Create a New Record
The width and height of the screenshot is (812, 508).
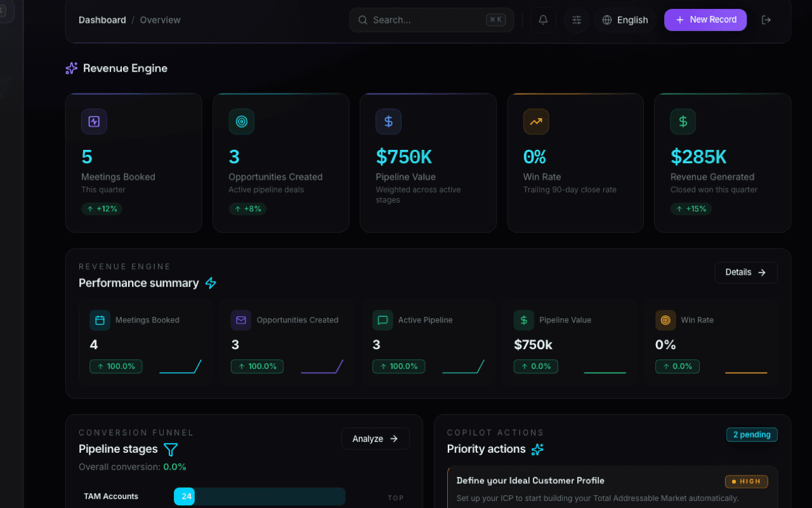pos(705,20)
